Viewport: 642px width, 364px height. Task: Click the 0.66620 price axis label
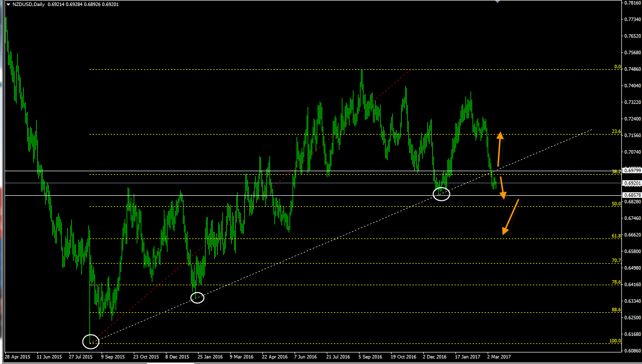point(632,235)
